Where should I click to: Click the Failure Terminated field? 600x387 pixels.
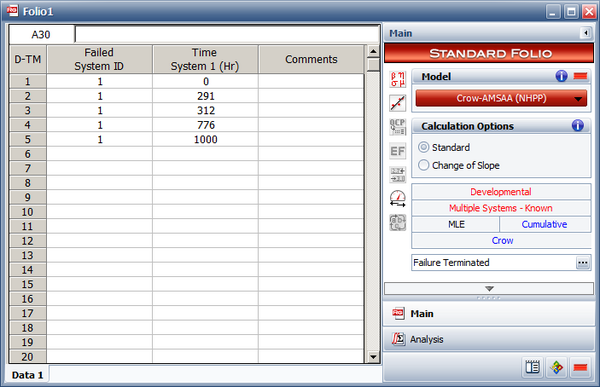click(494, 263)
